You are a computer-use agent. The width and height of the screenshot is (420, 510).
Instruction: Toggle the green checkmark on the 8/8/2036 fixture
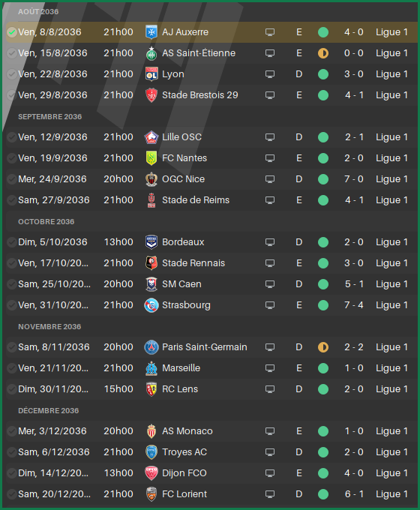tap(12, 32)
